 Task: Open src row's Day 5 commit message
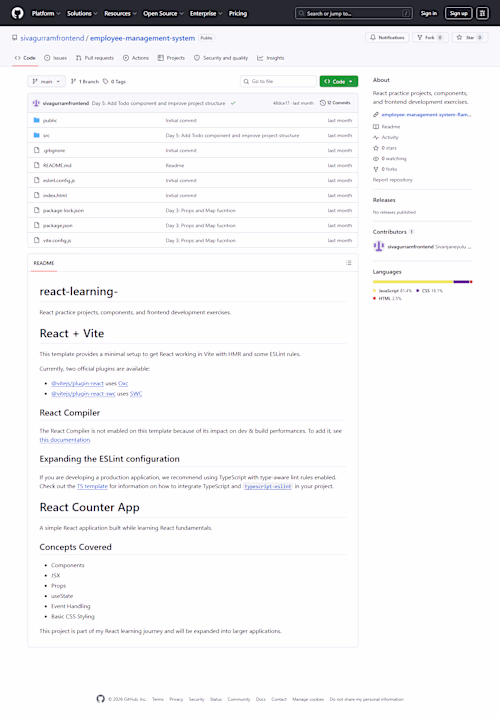[x=232, y=136]
